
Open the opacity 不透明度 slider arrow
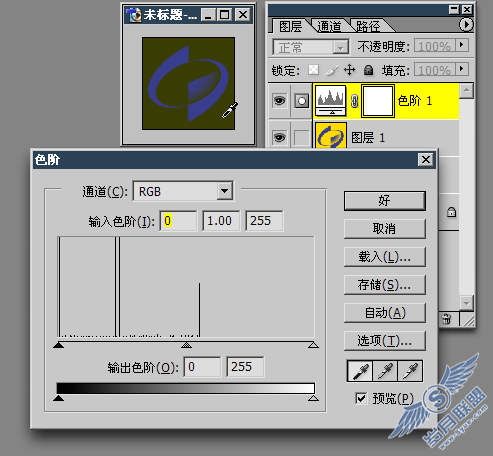click(462, 45)
